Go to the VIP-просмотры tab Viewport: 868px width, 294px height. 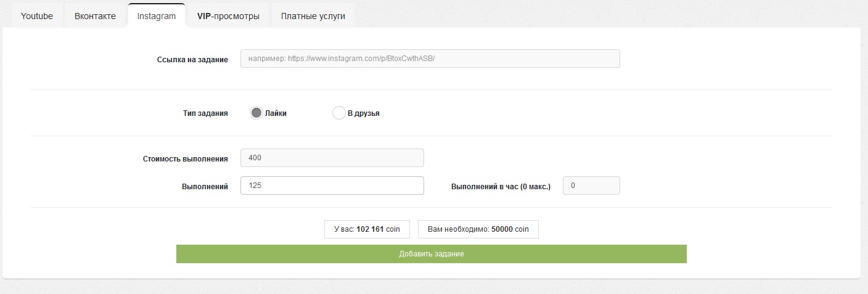228,16
